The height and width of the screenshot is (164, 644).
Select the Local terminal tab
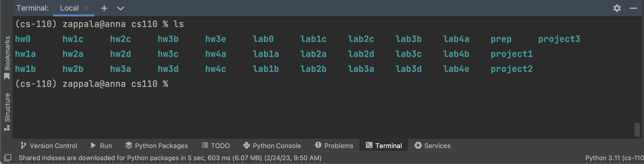point(69,8)
